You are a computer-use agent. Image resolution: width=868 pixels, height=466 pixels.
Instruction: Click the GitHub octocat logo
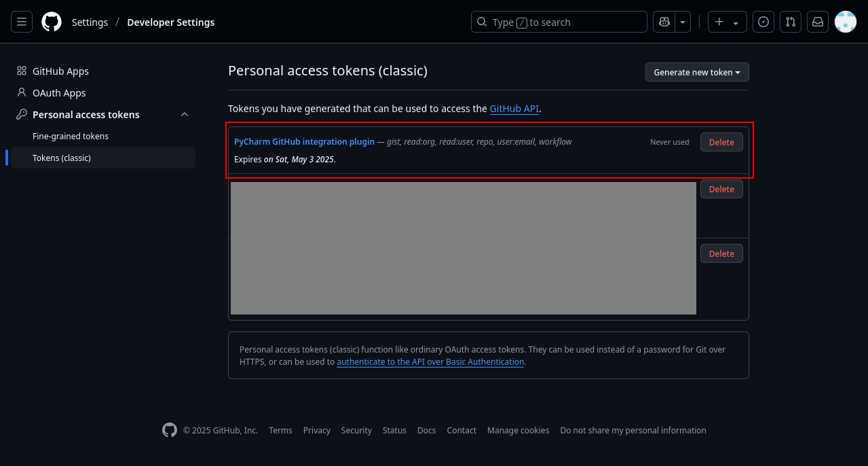click(x=52, y=22)
